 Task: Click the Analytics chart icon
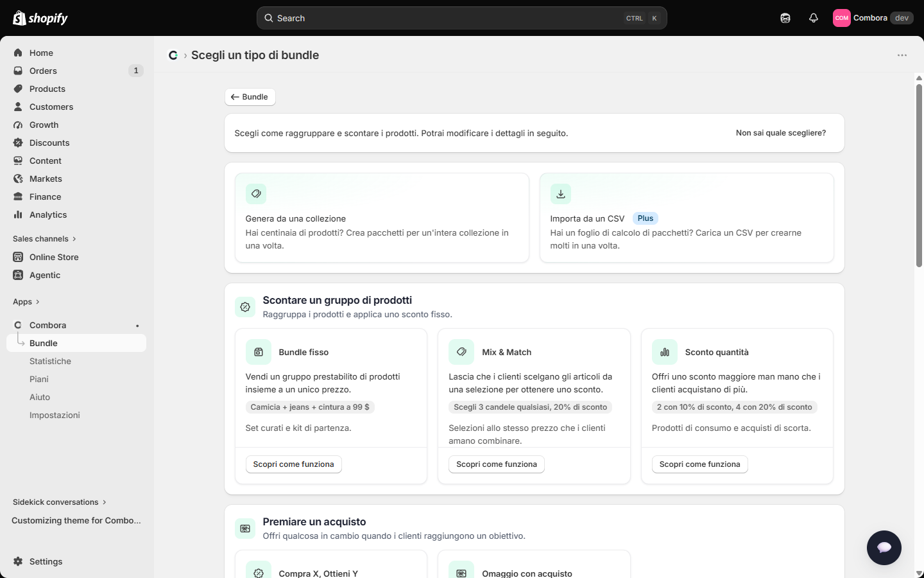(18, 215)
